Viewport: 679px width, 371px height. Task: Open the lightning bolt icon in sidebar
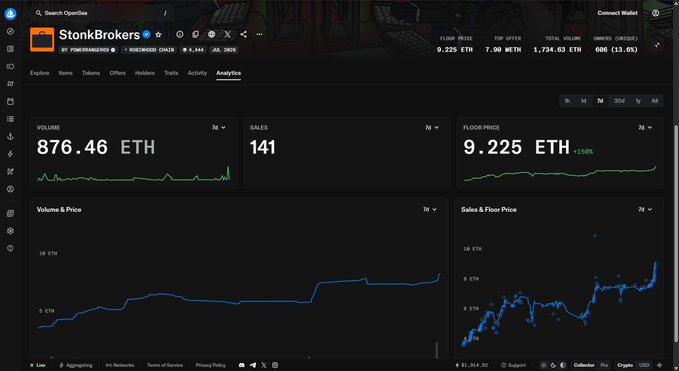(10, 154)
